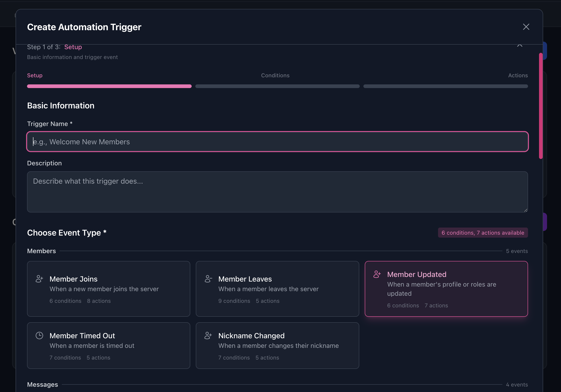Click the pink 'Setup' step name in header
This screenshot has width=561, height=392.
click(x=73, y=47)
